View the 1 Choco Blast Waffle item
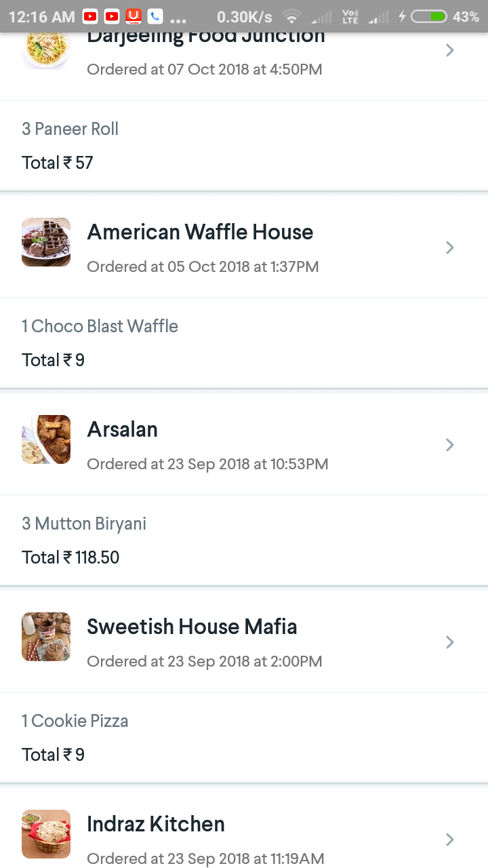The height and width of the screenshot is (868, 488). [100, 326]
